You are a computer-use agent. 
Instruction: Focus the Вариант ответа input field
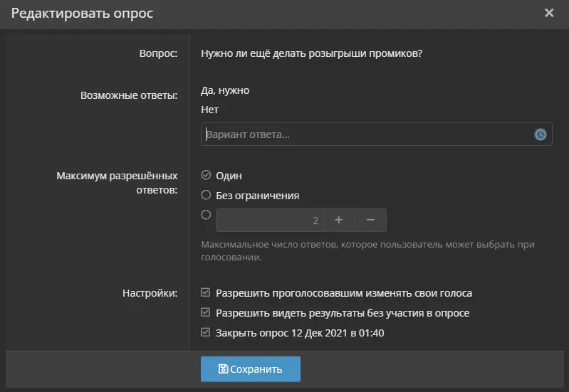point(376,134)
